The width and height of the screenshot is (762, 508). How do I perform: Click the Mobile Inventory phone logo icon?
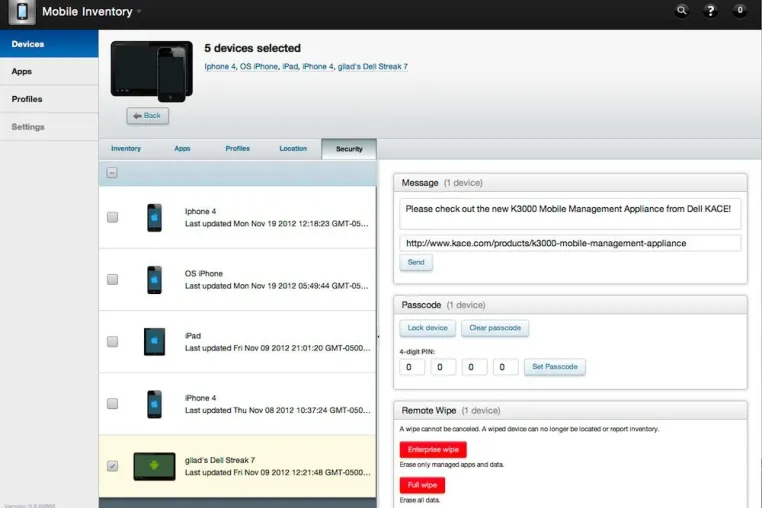click(22, 11)
